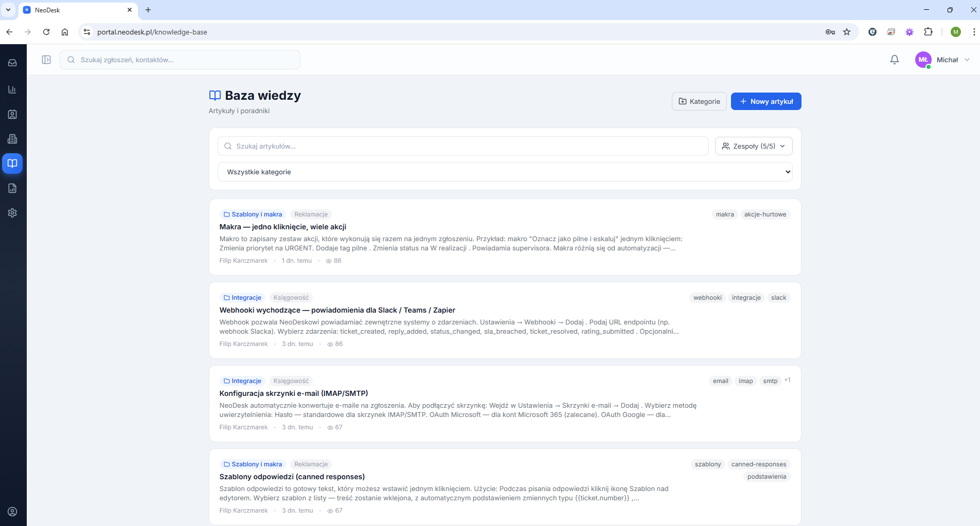Click the podstawienia tag
Screen dimensions: 980x526
[767, 477]
